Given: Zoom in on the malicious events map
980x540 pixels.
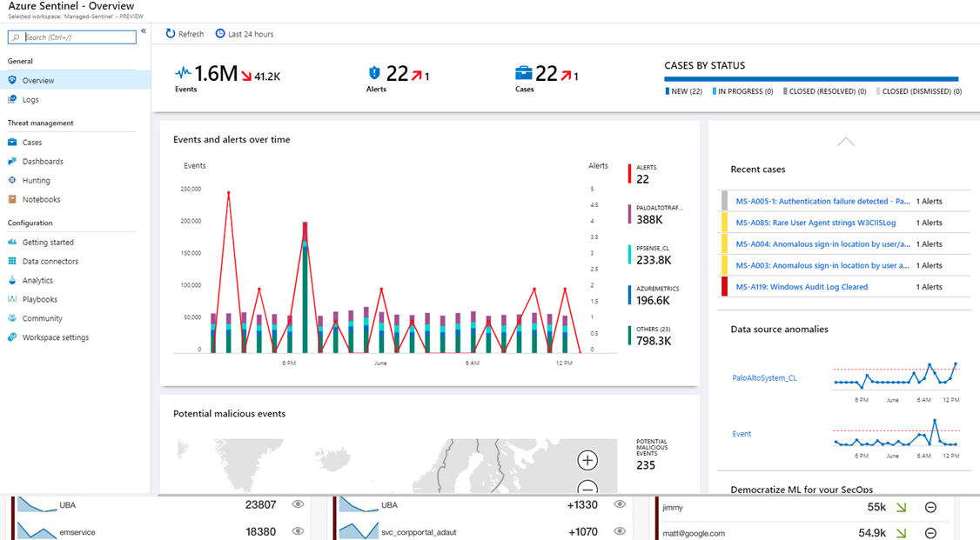Looking at the screenshot, I should (x=587, y=460).
